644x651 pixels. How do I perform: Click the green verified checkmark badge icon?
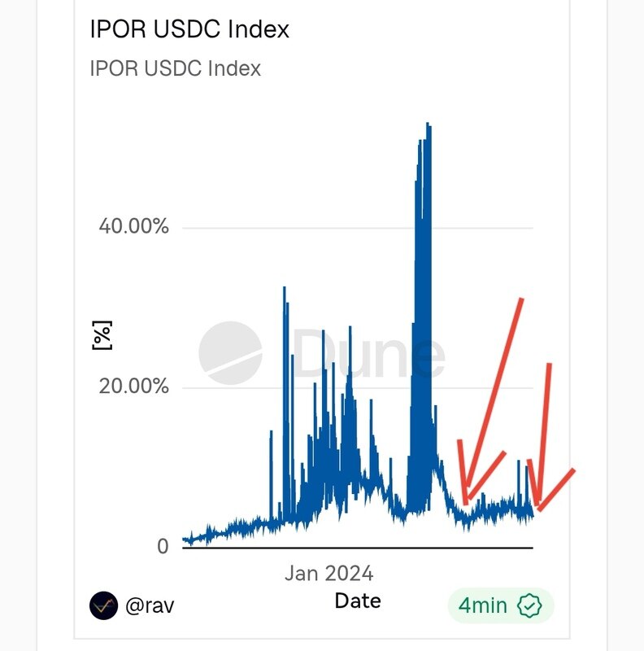pos(530,605)
